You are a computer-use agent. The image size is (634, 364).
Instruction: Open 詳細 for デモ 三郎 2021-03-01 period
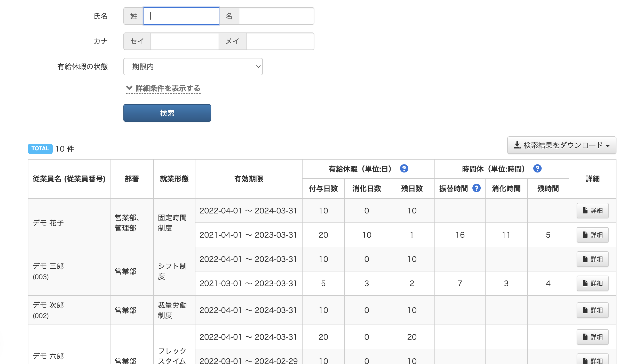(592, 283)
